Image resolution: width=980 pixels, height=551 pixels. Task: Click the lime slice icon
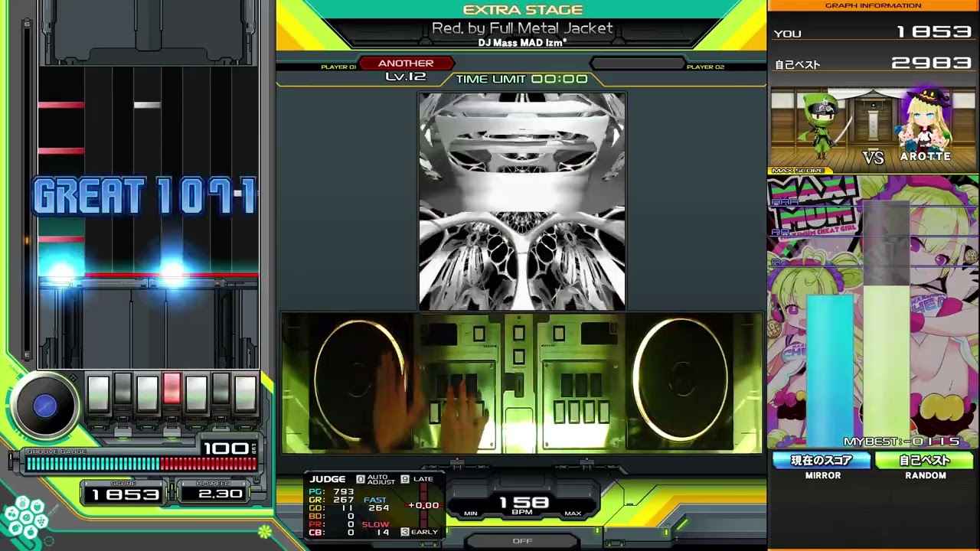pyautogui.click(x=264, y=531)
